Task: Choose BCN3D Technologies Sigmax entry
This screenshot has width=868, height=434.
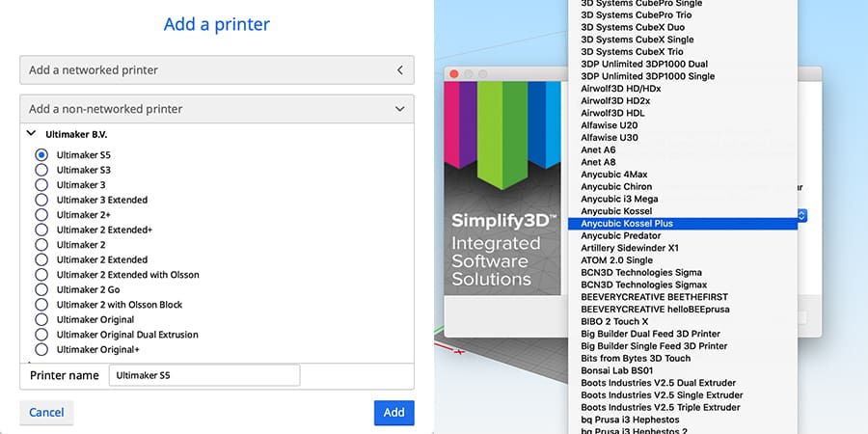Action: point(683,285)
